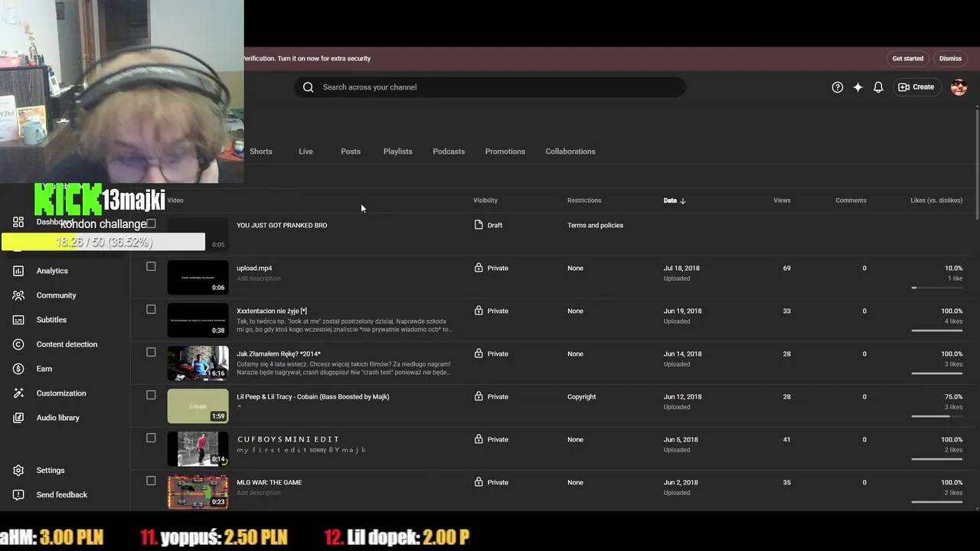Click the Date sort arrow
The image size is (980, 551).
click(x=683, y=201)
